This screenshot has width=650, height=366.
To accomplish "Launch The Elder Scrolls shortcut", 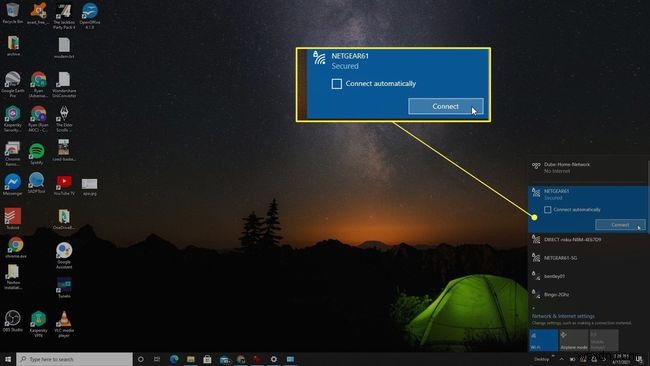I will (x=64, y=119).
